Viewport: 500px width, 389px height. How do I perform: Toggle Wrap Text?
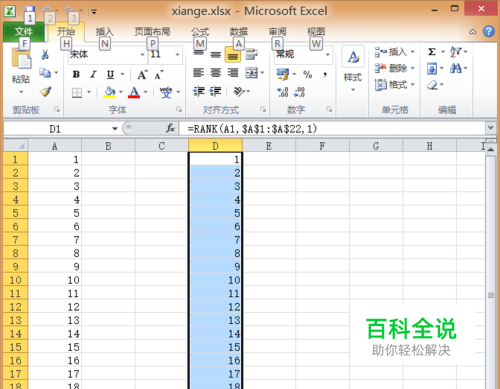pos(252,54)
